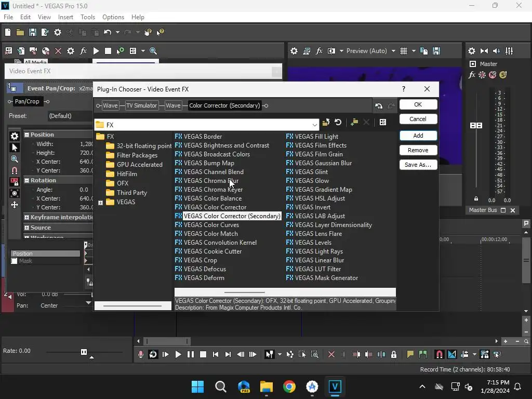Open Master bus audio properties gear
532x399 pixels.
472,51
